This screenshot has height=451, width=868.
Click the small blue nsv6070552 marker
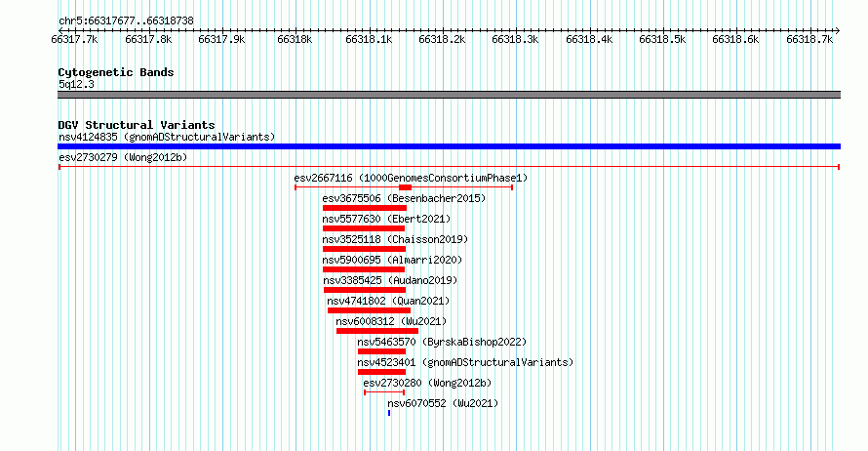tap(389, 413)
